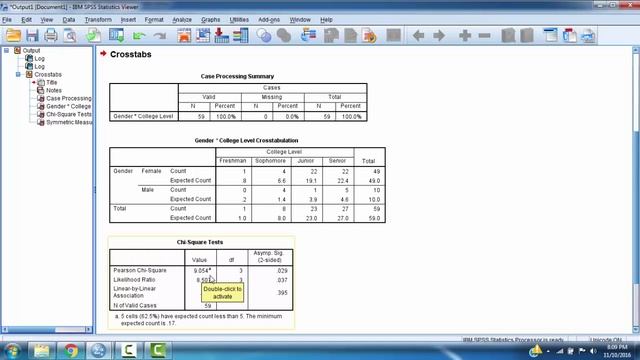Click the run script page icon with orange badge
The height and width of the screenshot is (360, 640).
[x=369, y=36]
